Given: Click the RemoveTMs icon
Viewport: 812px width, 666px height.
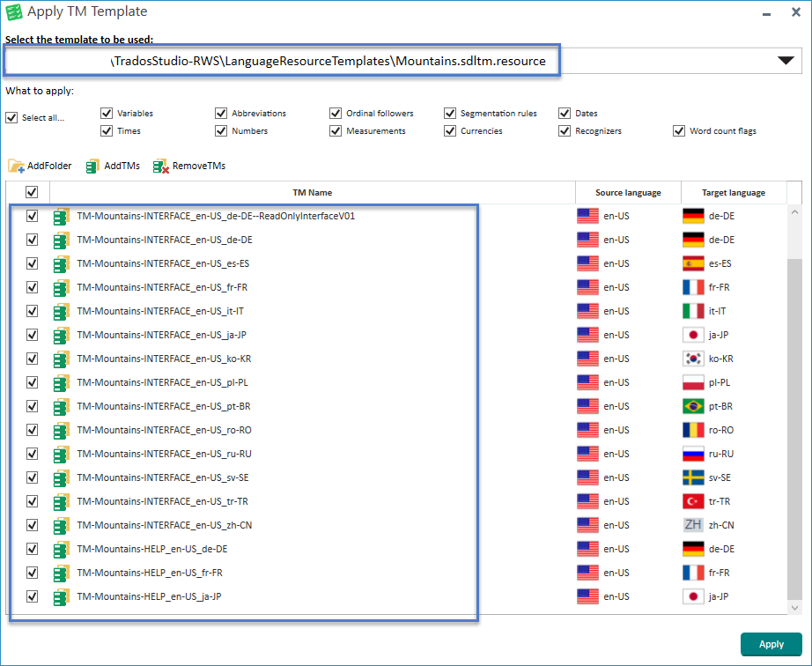Looking at the screenshot, I should pyautogui.click(x=161, y=166).
